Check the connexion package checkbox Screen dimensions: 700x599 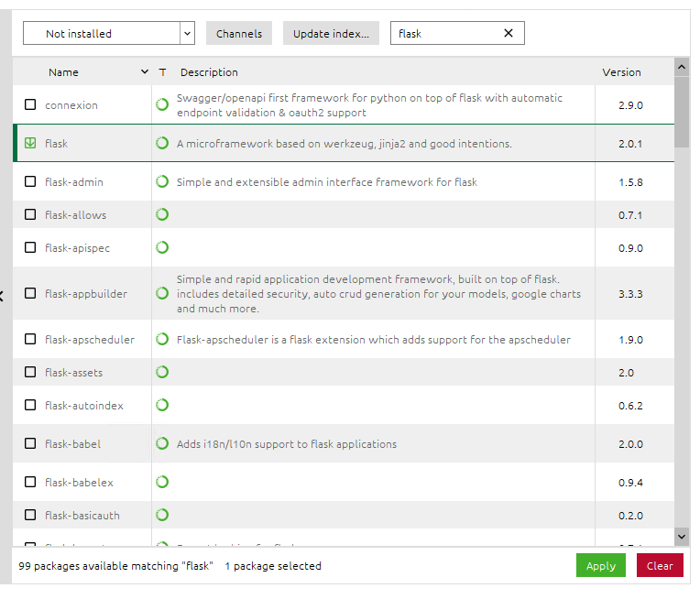30,104
